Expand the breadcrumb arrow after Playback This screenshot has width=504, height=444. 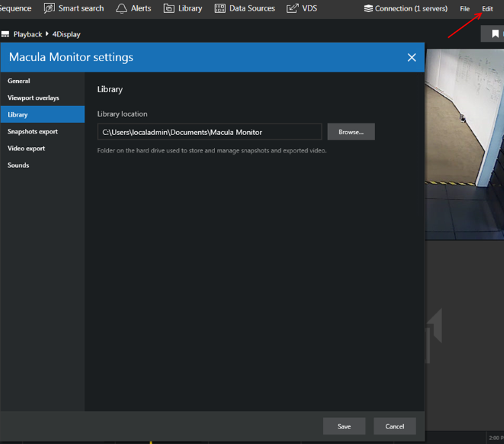coord(47,34)
